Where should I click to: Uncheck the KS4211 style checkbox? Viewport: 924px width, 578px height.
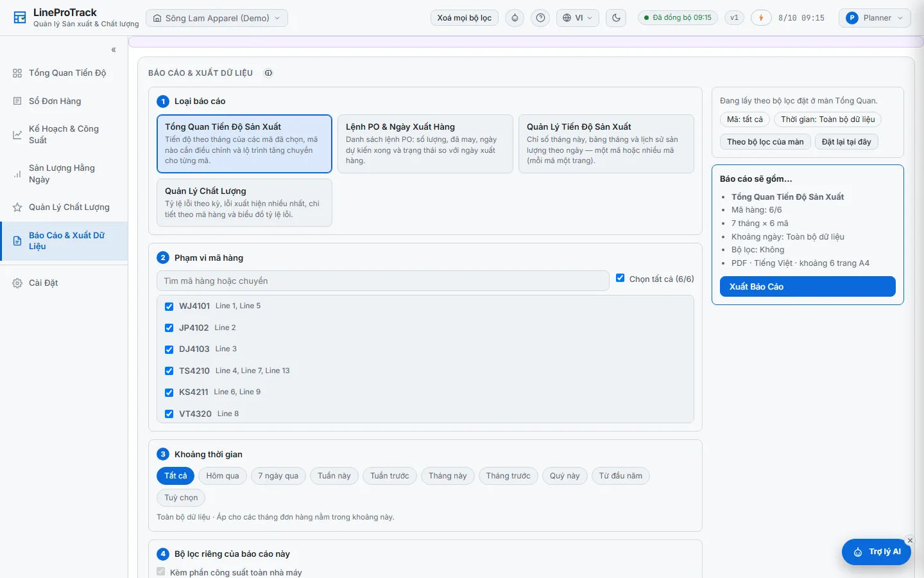point(169,392)
